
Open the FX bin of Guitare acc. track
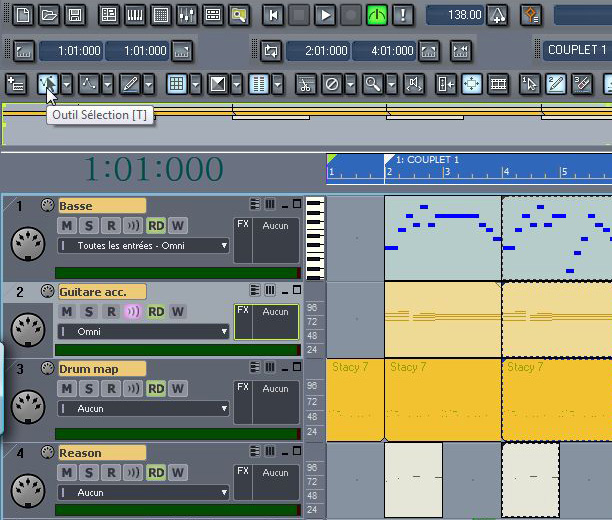267,322
